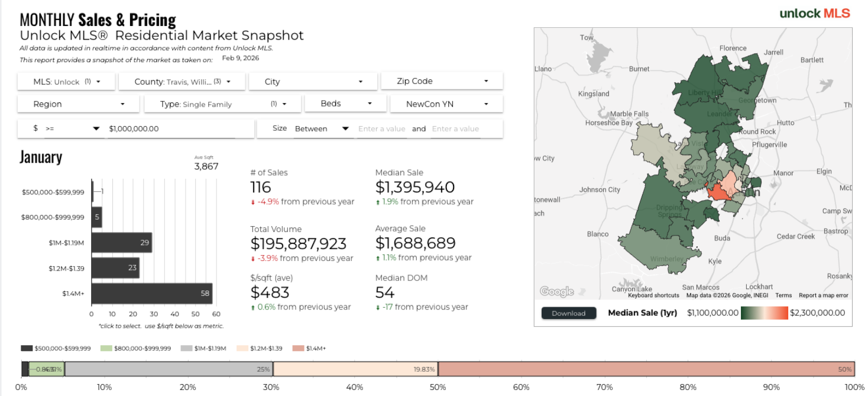868x396 pixels.
Task: Select the $1.2M-$1.39 bar showing 23
Action: 115,268
